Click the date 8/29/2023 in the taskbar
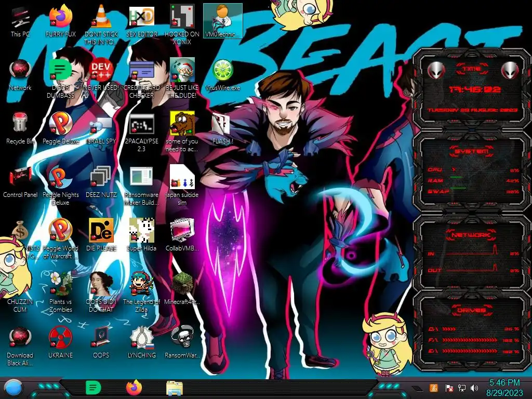The width and height of the screenshot is (532, 399). (504, 393)
